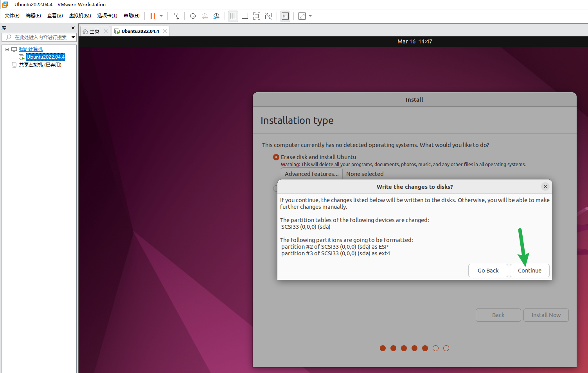
Task: Open the 文件(F) menu
Action: (12, 16)
